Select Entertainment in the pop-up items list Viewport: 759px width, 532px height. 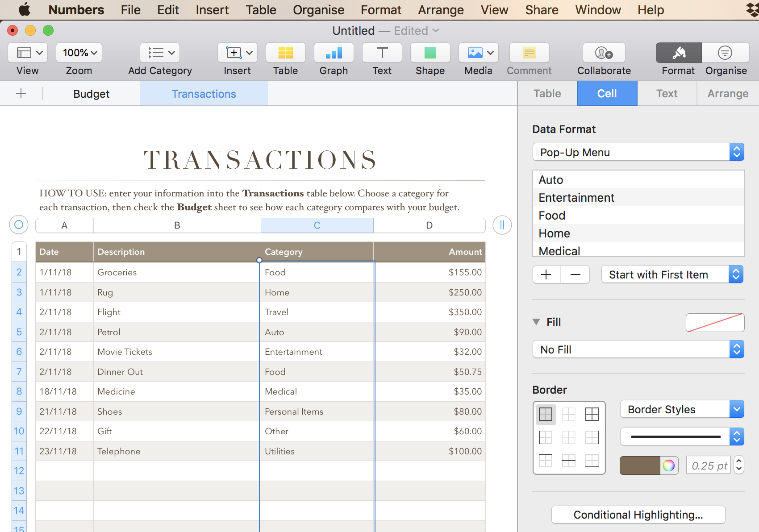pos(638,197)
